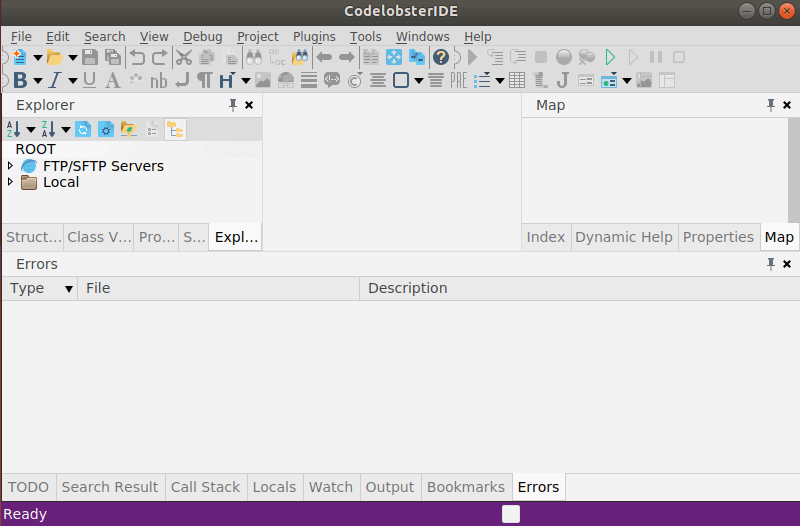
Task: Create a new file with the toolbar icon
Action: coord(19,57)
